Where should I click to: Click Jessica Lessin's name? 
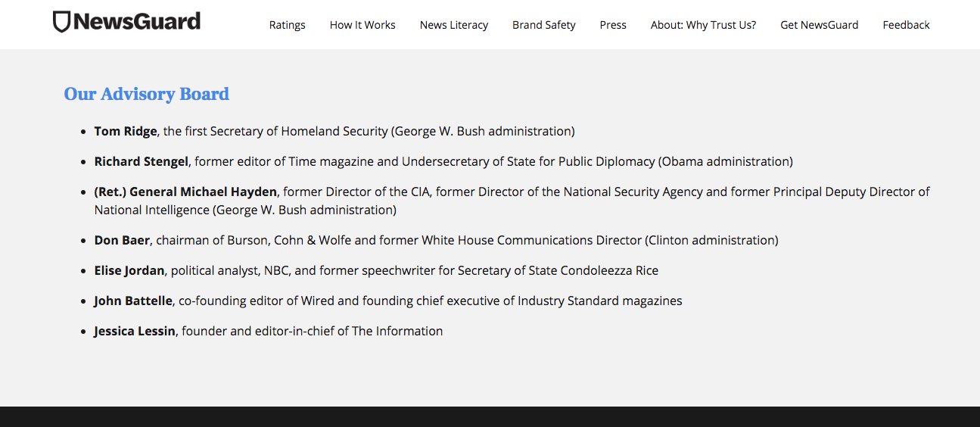(x=135, y=331)
